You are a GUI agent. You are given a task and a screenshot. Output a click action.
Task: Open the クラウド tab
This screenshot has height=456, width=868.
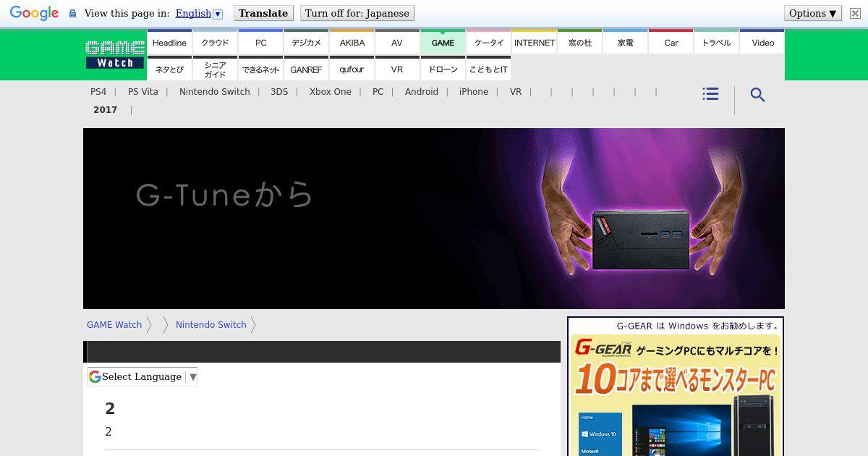(215, 43)
